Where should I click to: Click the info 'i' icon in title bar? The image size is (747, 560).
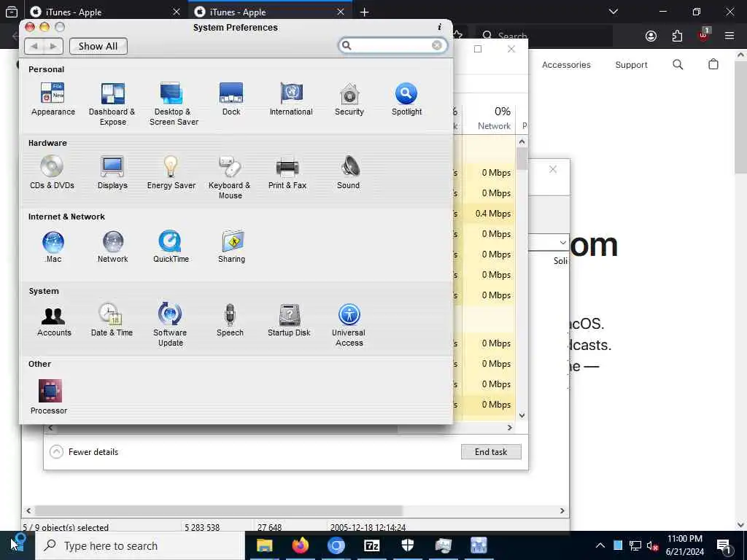point(439,27)
